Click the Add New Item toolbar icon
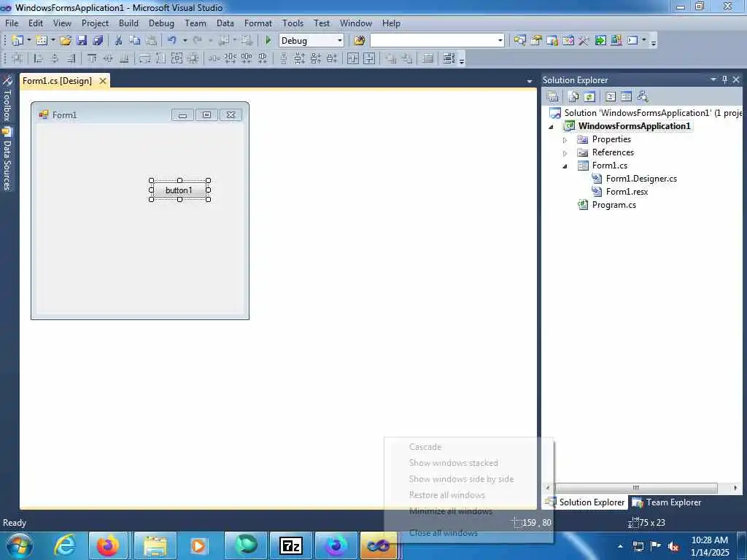Screen dimensions: 747x560 coord(42,41)
